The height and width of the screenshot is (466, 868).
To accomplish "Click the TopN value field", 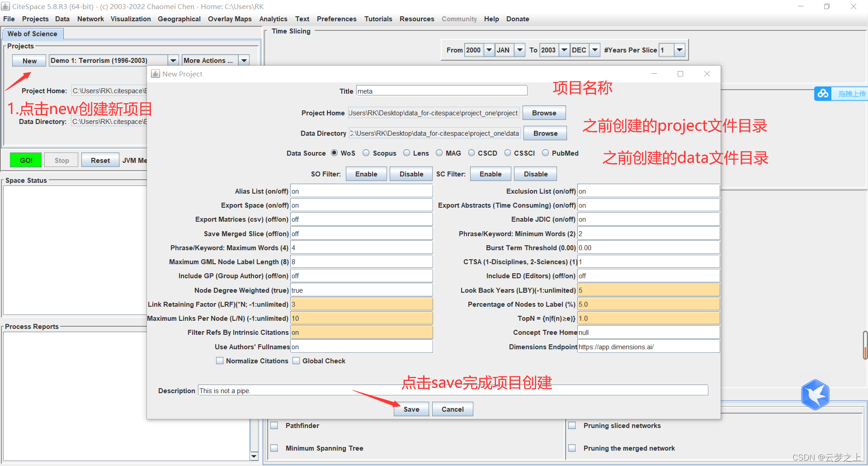I will [x=648, y=318].
